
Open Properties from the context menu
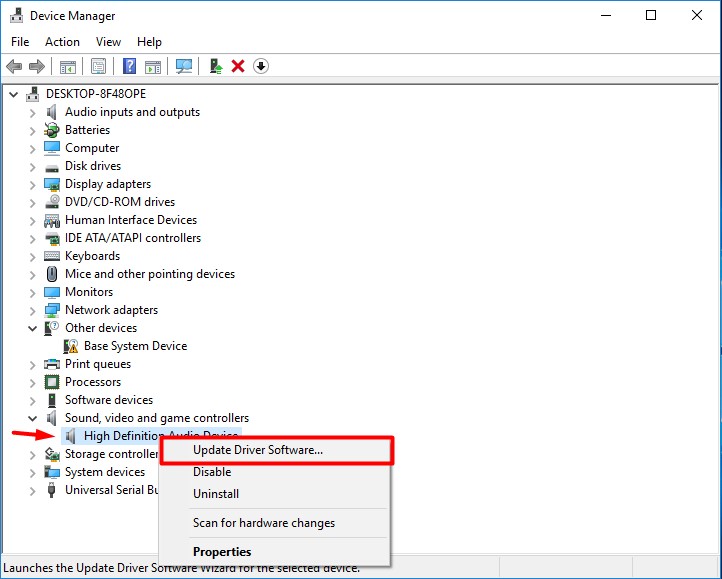point(275,552)
